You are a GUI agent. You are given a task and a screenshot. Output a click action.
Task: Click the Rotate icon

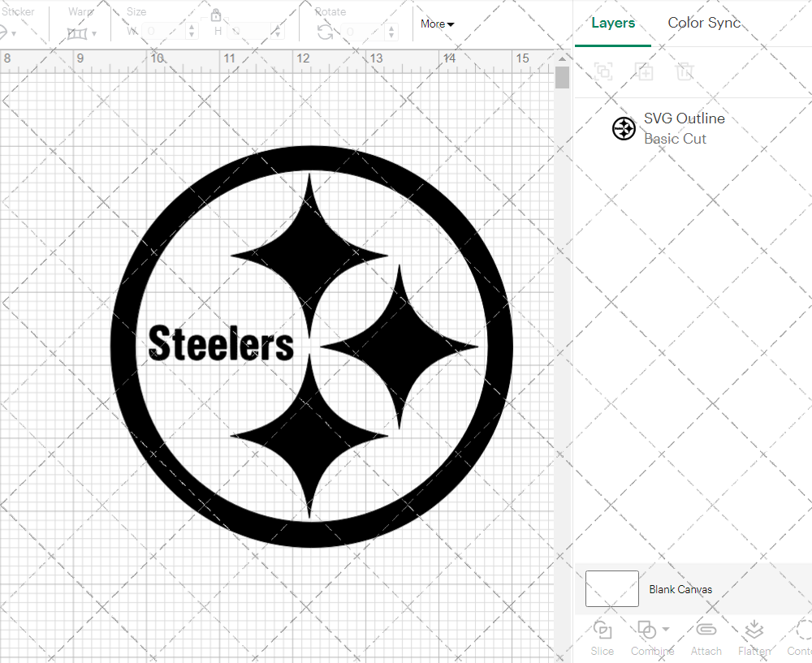pyautogui.click(x=326, y=32)
